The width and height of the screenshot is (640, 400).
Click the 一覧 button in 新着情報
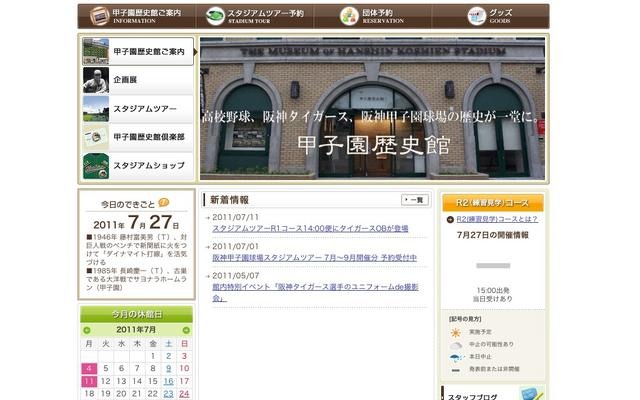point(415,200)
